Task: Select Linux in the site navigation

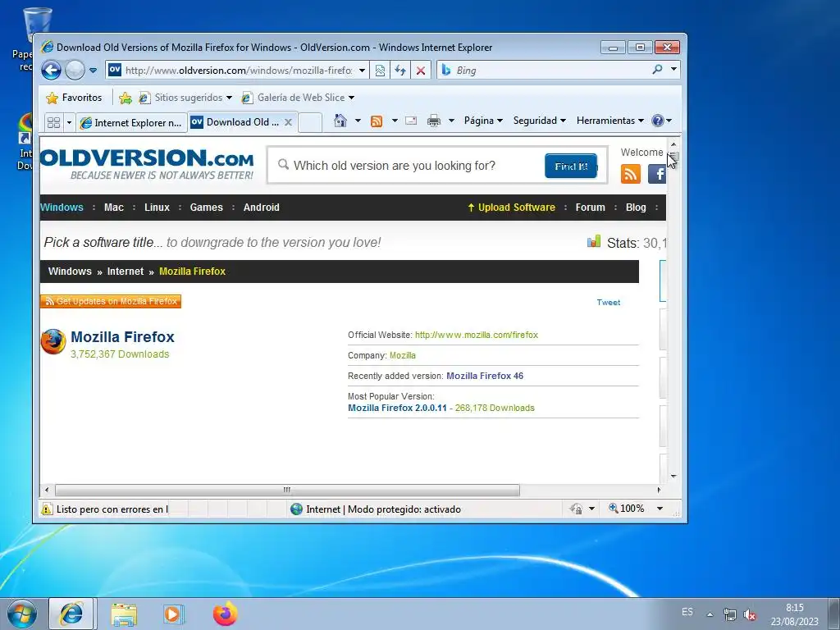Action: [x=157, y=208]
